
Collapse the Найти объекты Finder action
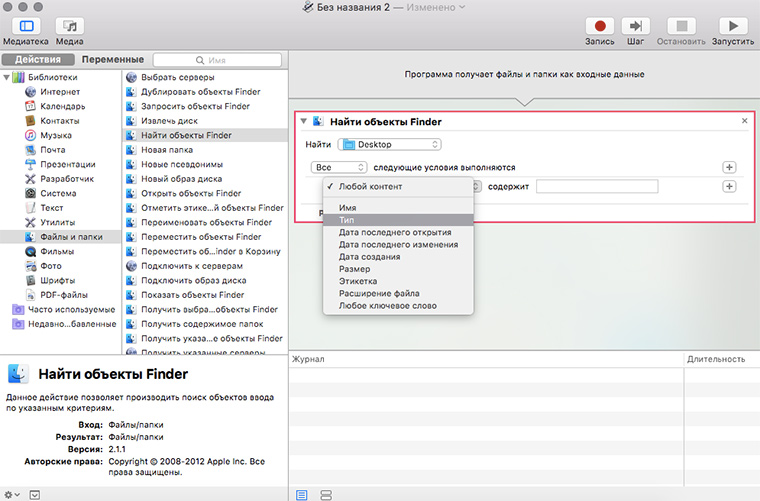304,122
